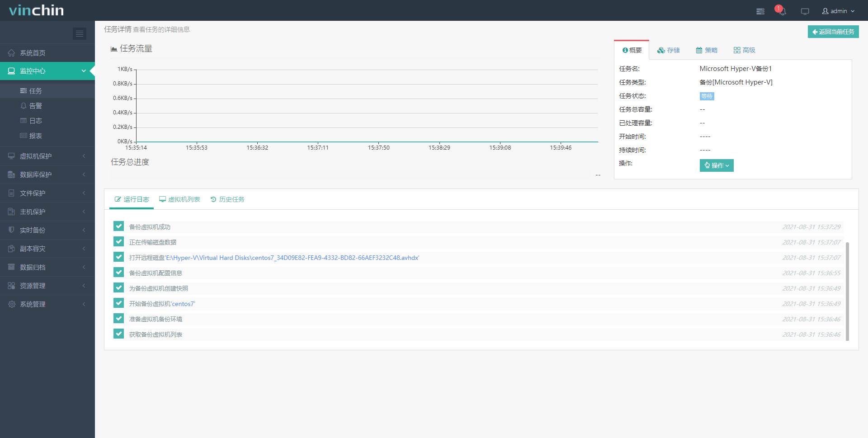Open the 历史任务 tab

point(227,199)
